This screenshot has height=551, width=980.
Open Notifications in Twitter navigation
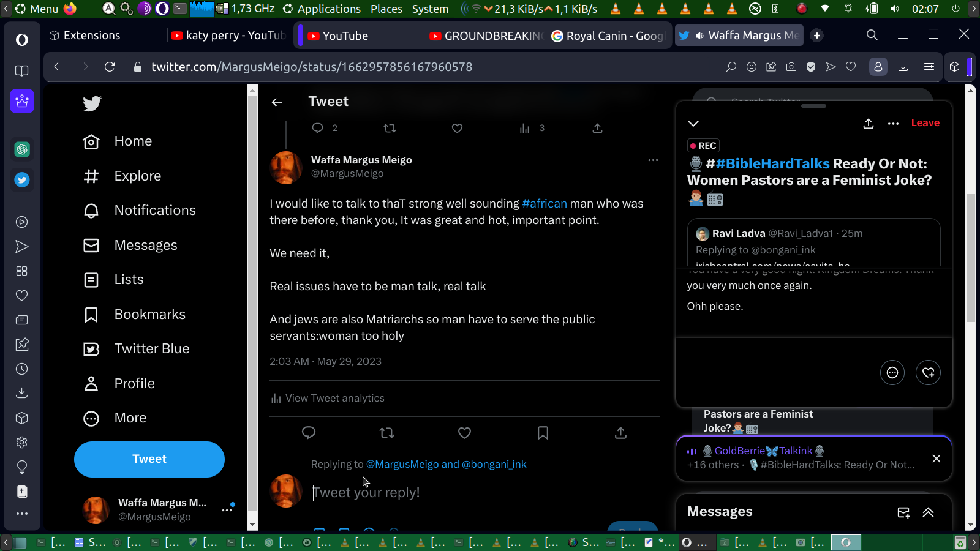(x=140, y=211)
